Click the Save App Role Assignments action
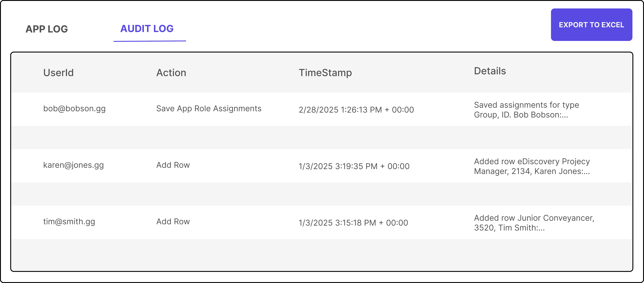This screenshot has width=644, height=283. [209, 109]
